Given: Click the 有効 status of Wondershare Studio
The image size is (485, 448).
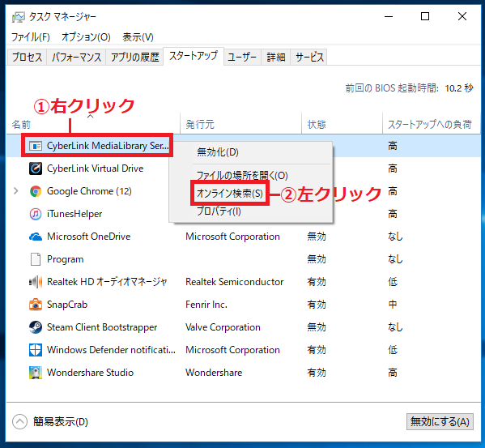Looking at the screenshot, I should click(317, 373).
